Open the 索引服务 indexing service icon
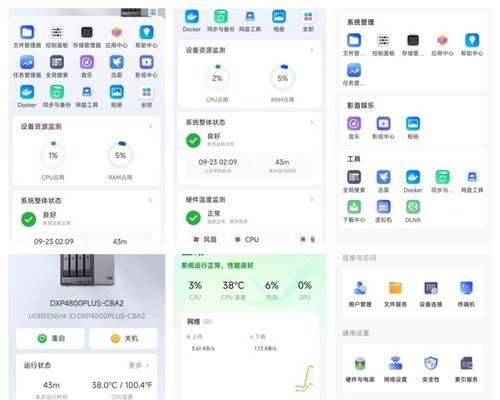The height and width of the screenshot is (400, 500). coord(466,369)
